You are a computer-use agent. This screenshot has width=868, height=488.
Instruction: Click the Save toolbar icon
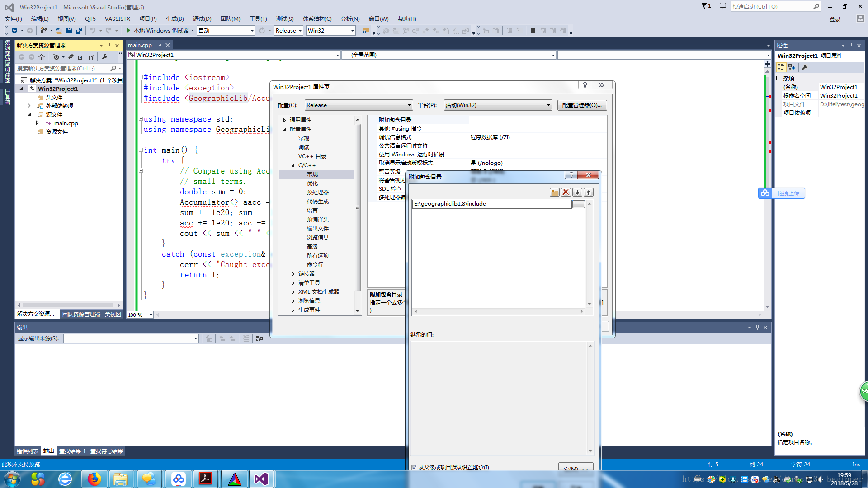[69, 31]
